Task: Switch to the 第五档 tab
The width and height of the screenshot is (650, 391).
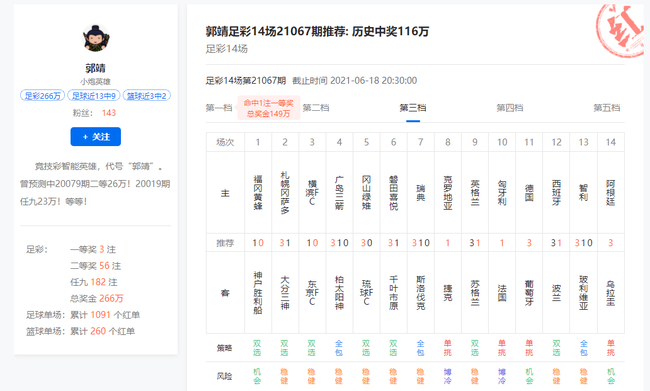Action: tap(607, 108)
